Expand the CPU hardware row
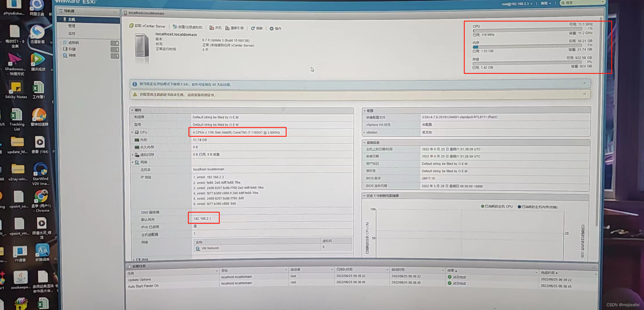The width and height of the screenshot is (644, 310). point(132,132)
